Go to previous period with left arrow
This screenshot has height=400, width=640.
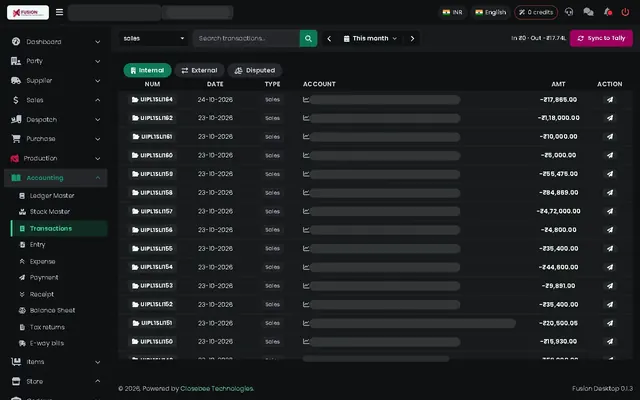click(x=329, y=38)
